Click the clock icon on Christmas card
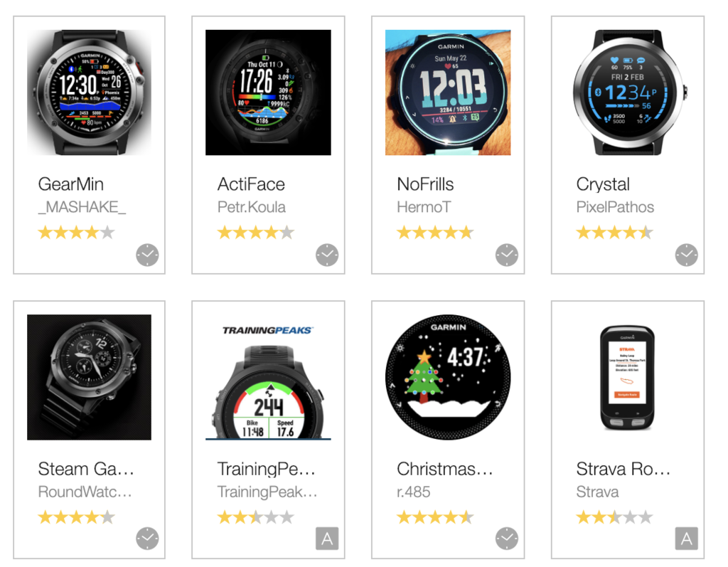 [x=506, y=539]
